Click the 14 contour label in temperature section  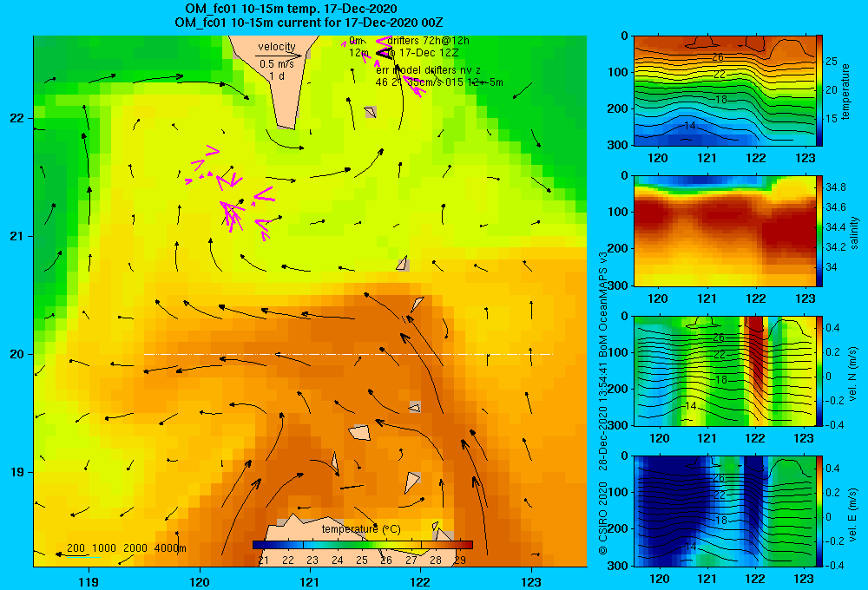coord(690,126)
